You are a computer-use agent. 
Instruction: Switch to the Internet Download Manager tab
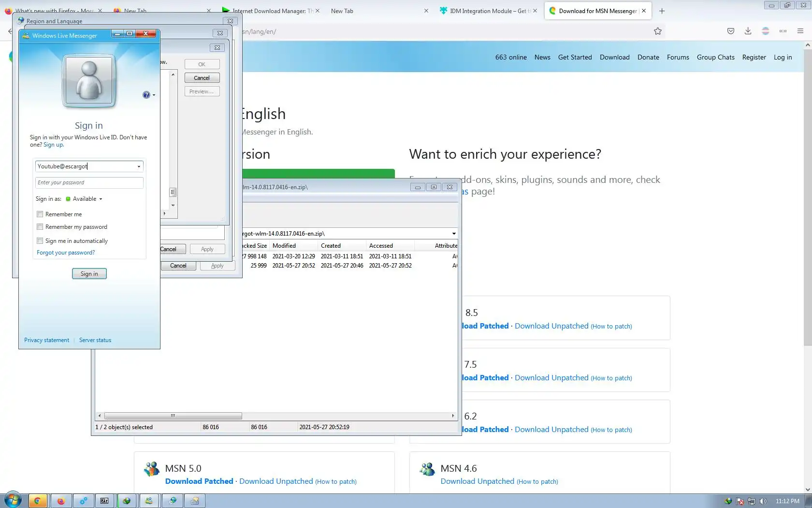[x=270, y=11]
